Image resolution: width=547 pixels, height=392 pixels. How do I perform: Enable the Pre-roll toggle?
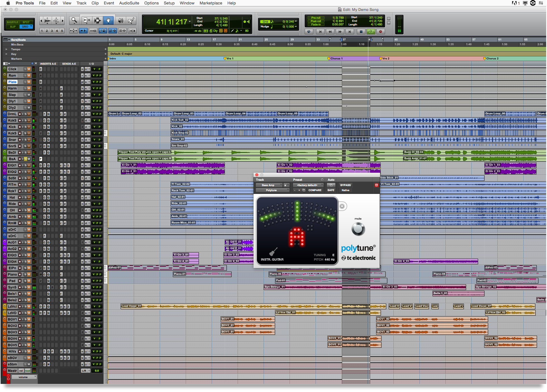pos(316,18)
